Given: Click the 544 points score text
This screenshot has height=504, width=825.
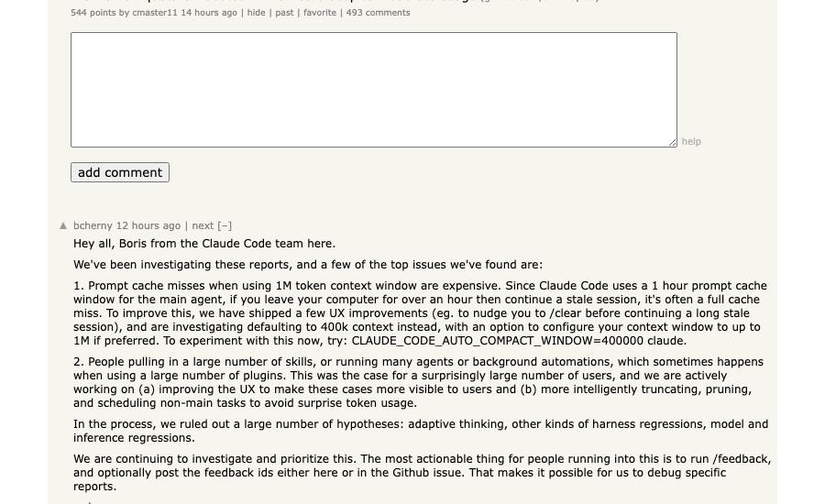Looking at the screenshot, I should click(93, 13).
